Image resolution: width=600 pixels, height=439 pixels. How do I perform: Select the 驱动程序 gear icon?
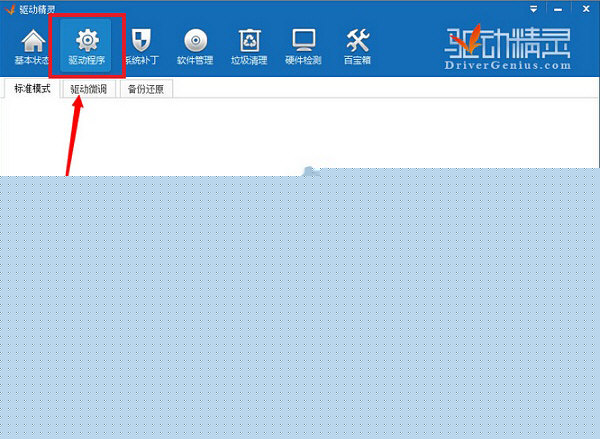point(87,40)
